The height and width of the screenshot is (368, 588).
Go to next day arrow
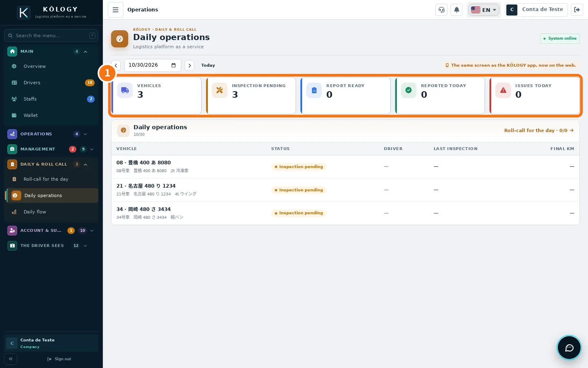click(x=189, y=65)
